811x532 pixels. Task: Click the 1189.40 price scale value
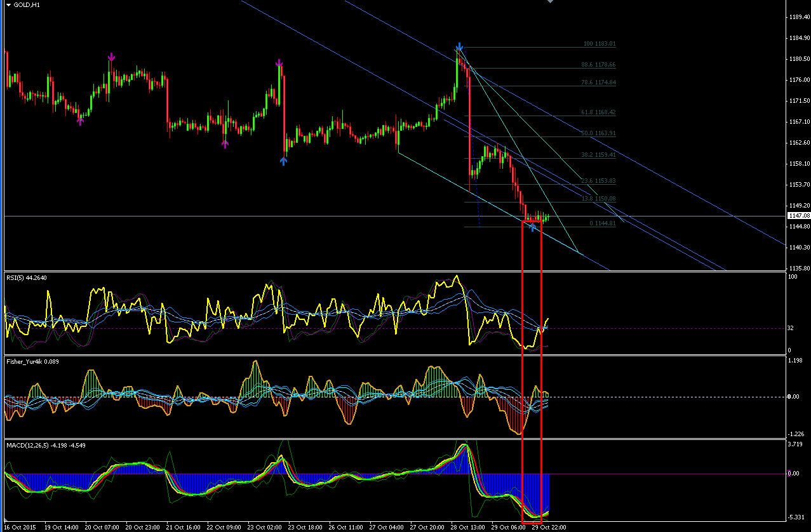[798, 17]
